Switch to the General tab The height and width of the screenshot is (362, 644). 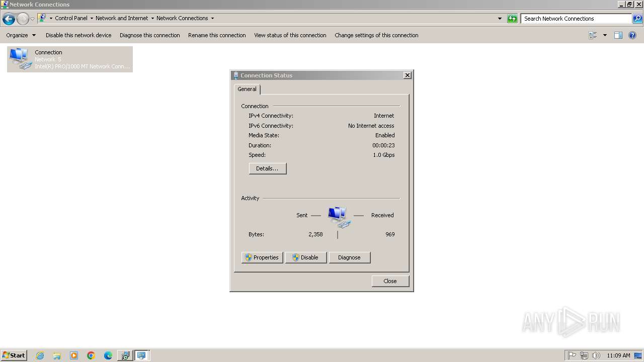(247, 89)
